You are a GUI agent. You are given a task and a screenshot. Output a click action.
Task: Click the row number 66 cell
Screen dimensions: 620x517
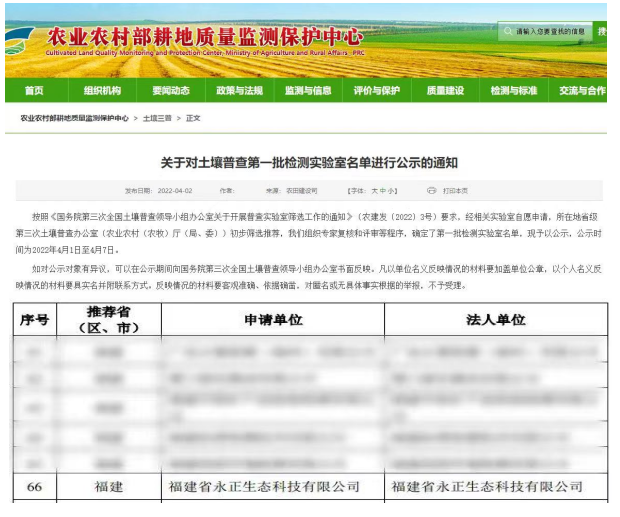35,487
